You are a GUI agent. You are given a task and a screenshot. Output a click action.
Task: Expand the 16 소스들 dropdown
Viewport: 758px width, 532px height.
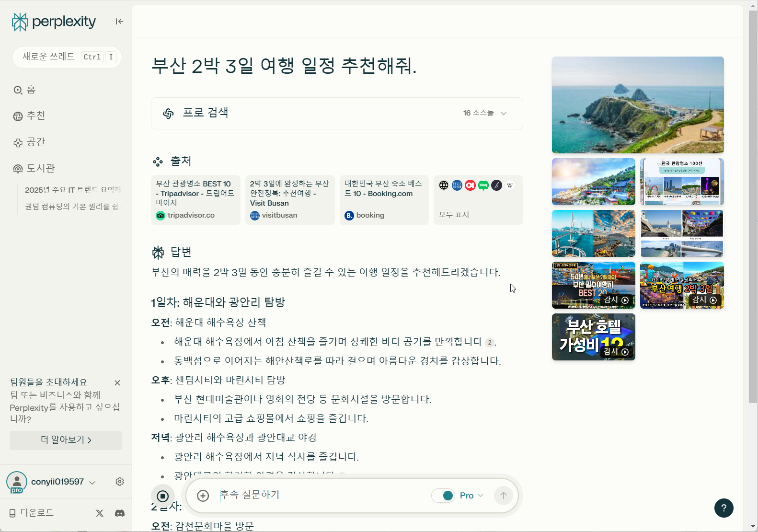485,113
